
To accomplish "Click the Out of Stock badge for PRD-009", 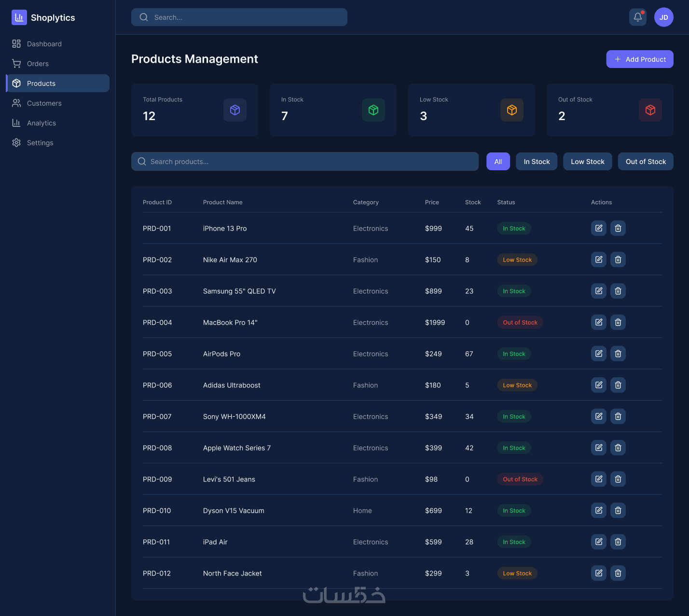I will pos(520,479).
